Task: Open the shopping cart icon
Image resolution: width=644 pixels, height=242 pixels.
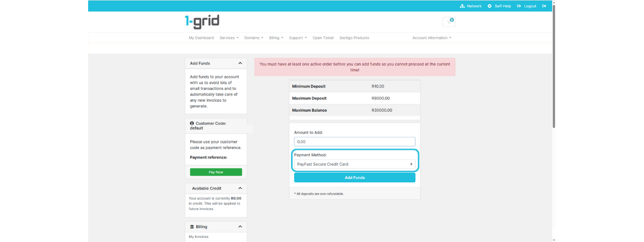Action: (x=449, y=22)
